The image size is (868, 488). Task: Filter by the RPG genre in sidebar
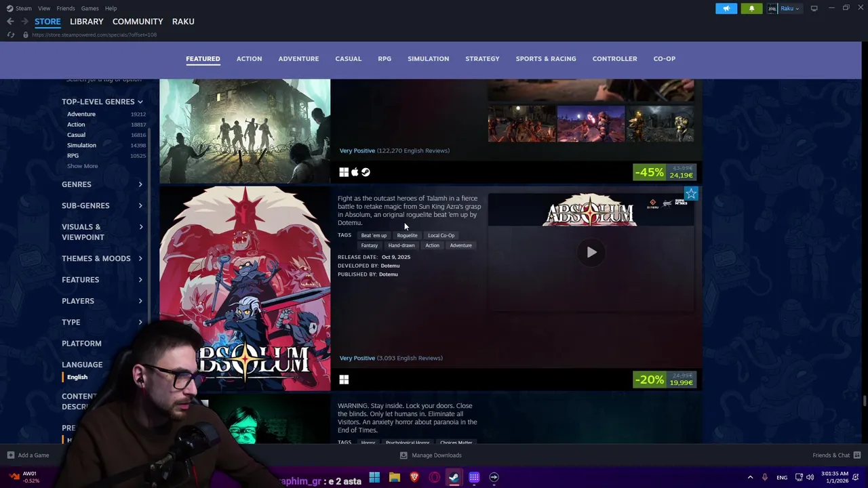pyautogui.click(x=73, y=156)
